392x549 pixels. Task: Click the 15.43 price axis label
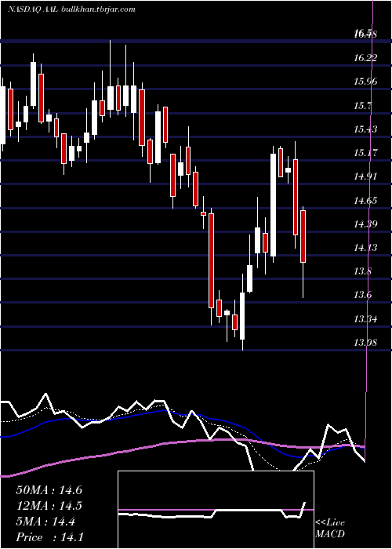pyautogui.click(x=365, y=129)
